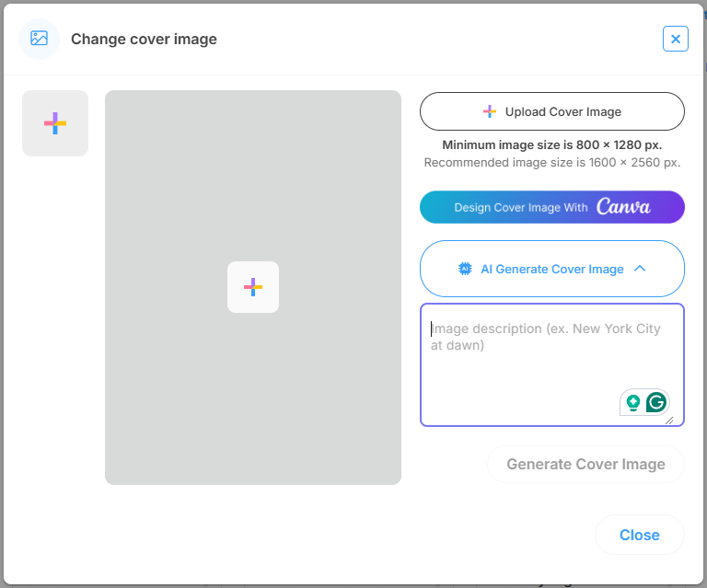Click the chevron-up arrow beside AI Generate
707x588 pixels.
point(641,269)
